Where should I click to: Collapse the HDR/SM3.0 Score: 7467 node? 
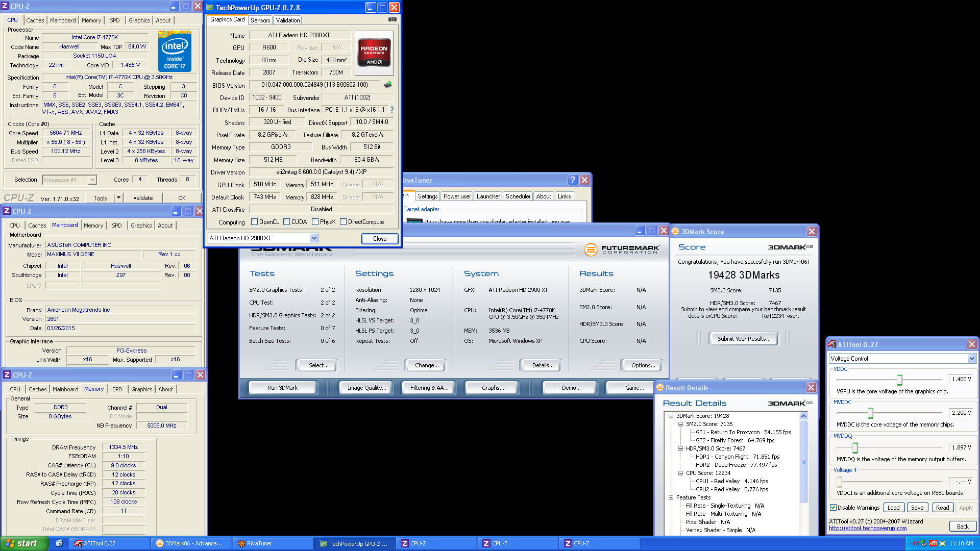(x=680, y=448)
